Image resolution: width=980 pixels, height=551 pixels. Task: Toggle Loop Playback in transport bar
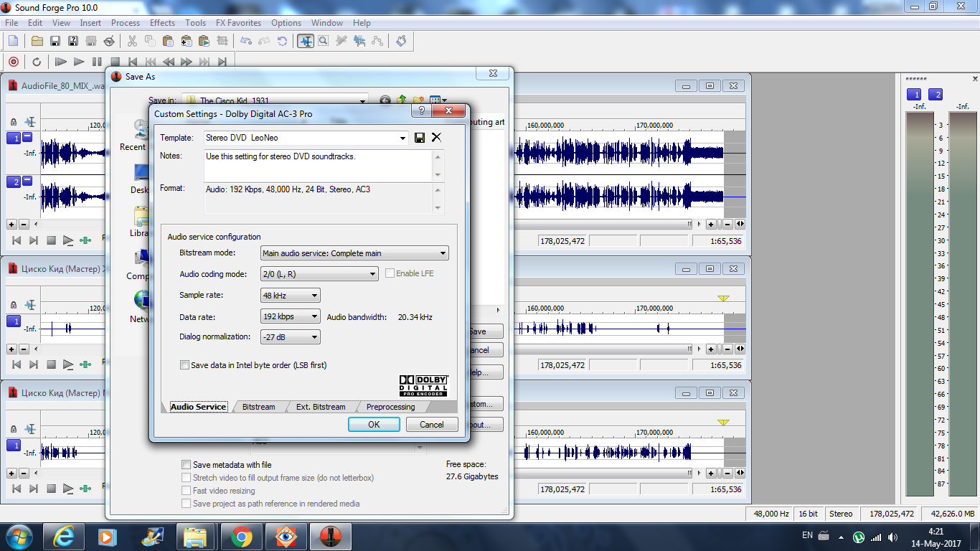point(37,62)
